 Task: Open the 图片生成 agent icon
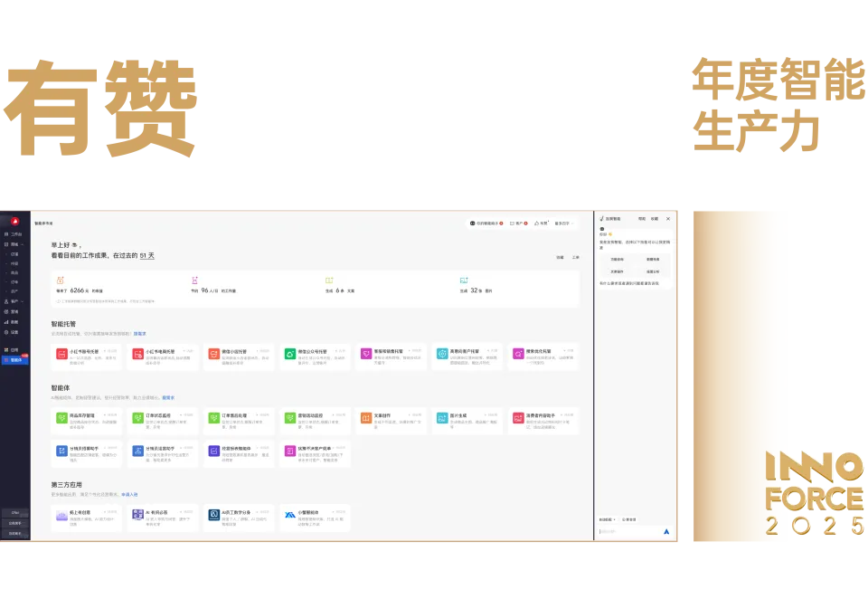(442, 418)
